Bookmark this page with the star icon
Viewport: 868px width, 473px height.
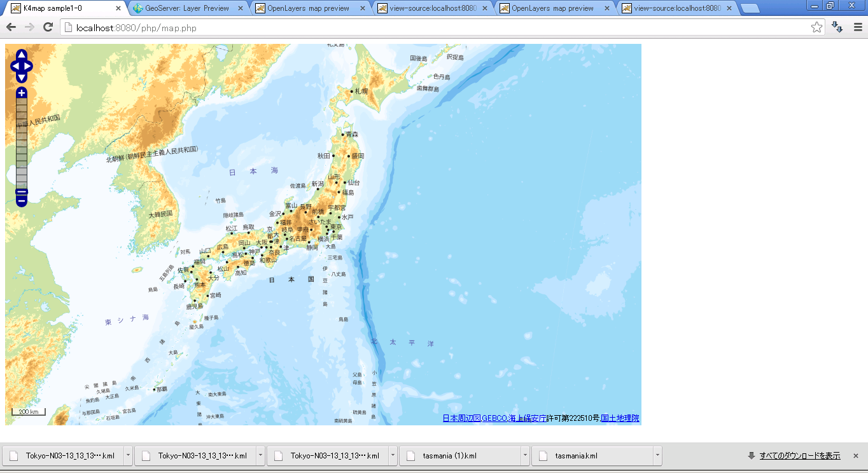click(x=816, y=27)
